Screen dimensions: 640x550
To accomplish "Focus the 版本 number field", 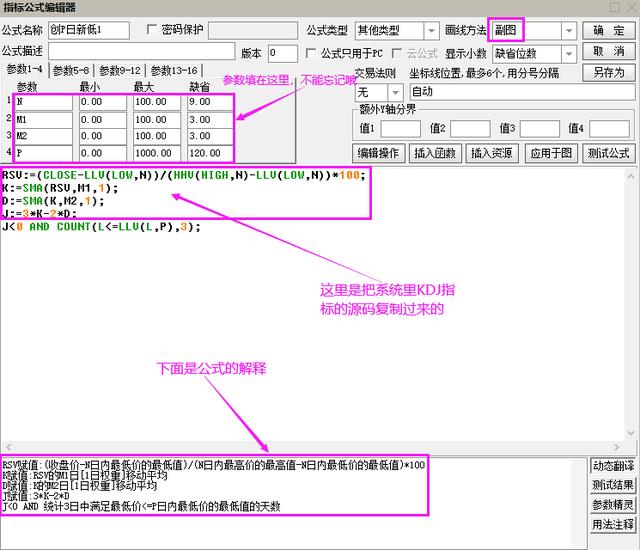I will click(282, 53).
